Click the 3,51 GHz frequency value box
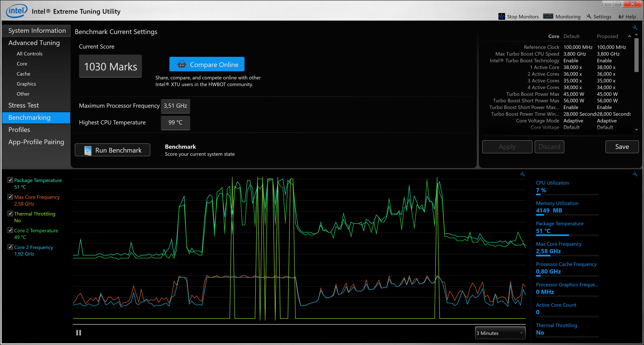 (x=175, y=106)
